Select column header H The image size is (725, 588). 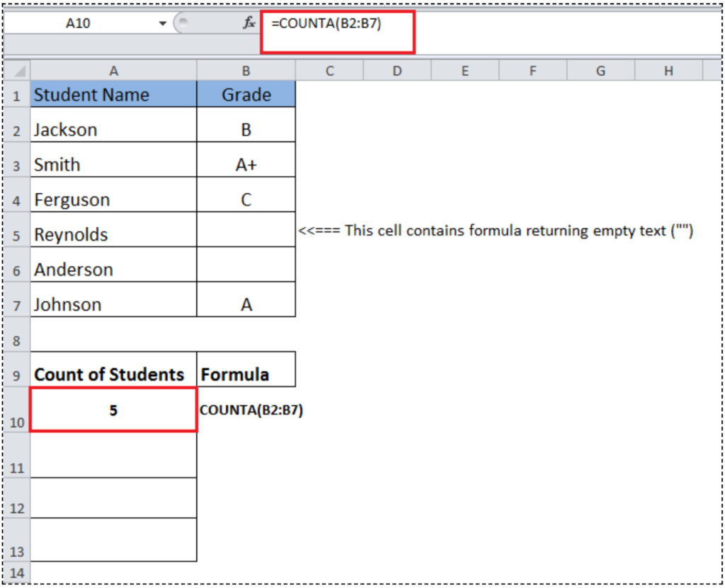(668, 70)
